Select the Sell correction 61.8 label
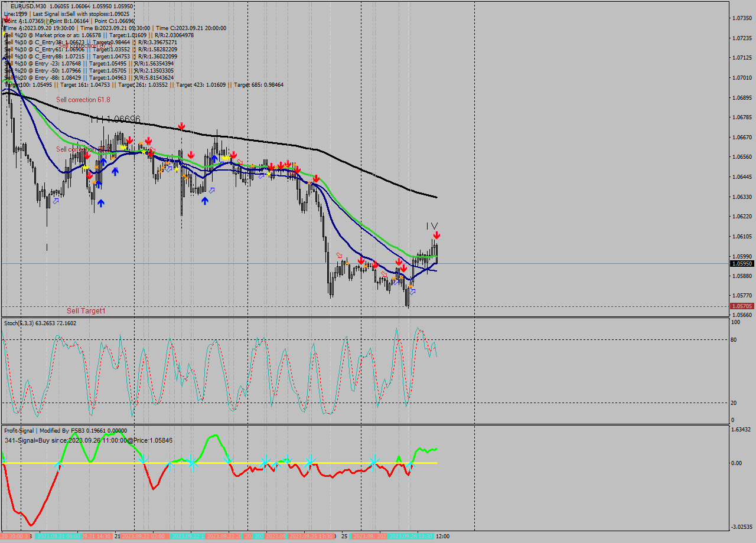The image size is (756, 543). [82, 100]
